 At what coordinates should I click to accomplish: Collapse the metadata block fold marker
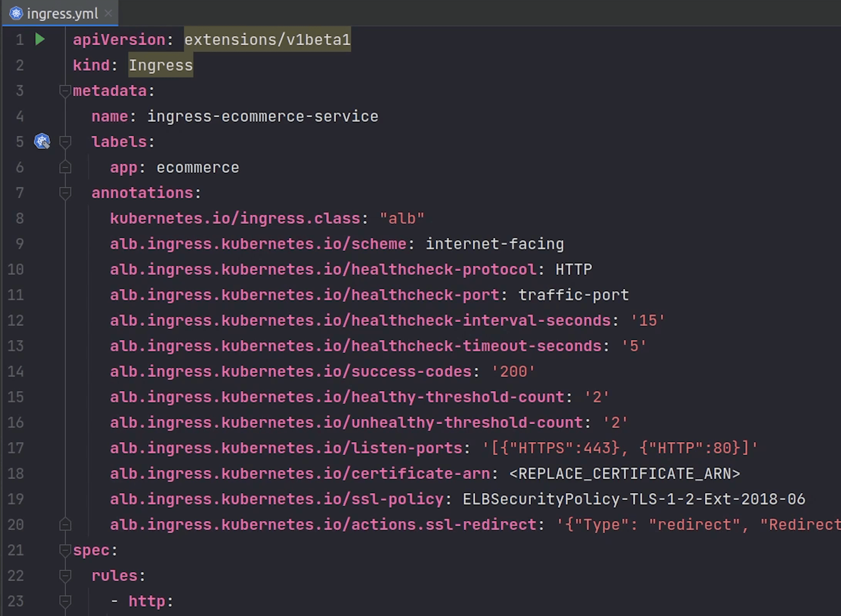(65, 91)
